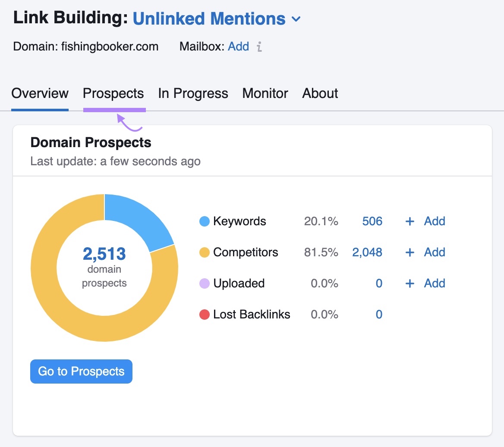504x447 pixels.
Task: Click the plus icon beside Keywords Add
Action: (409, 221)
